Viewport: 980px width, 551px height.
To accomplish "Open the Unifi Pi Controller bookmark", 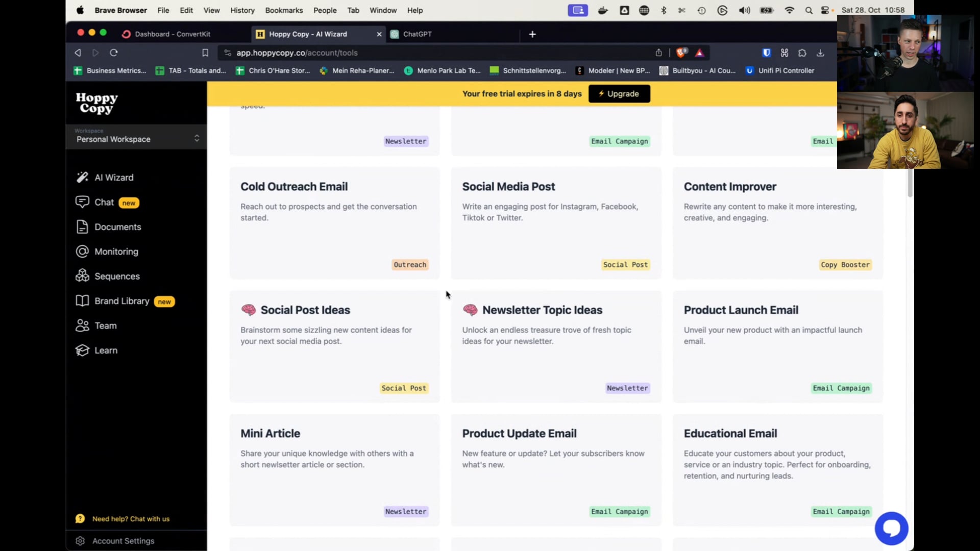I will [780, 71].
